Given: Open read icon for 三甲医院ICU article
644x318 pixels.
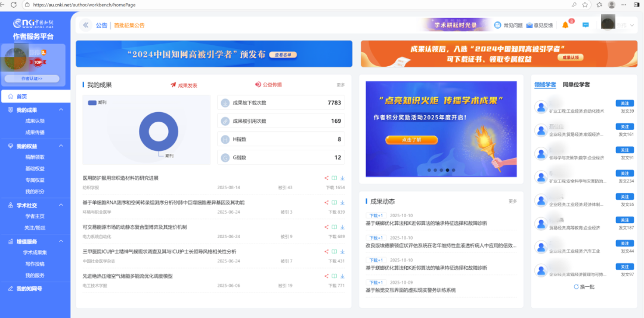Looking at the screenshot, I should [335, 252].
